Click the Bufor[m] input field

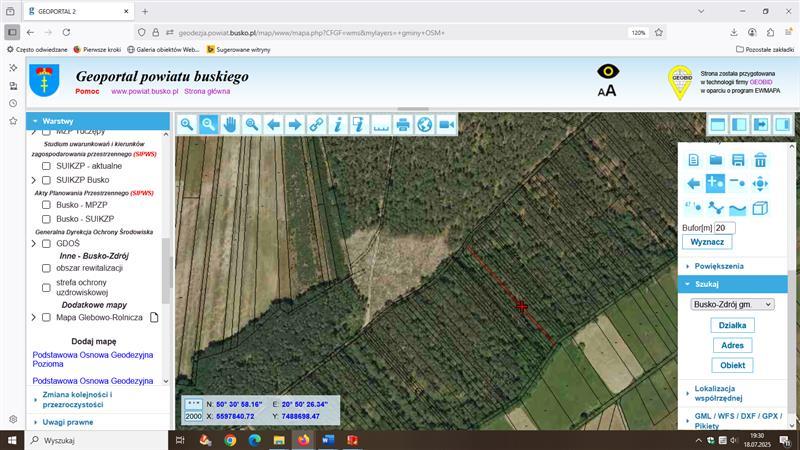724,228
